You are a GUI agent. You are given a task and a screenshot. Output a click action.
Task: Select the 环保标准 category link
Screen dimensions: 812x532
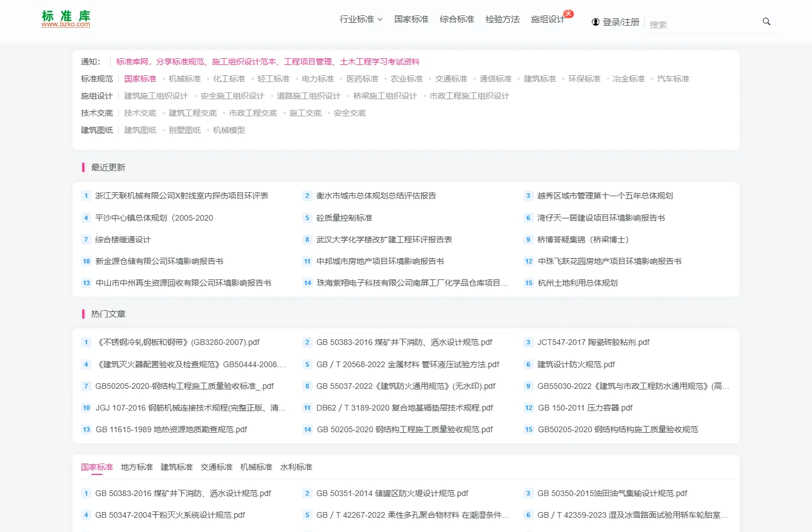(584, 79)
